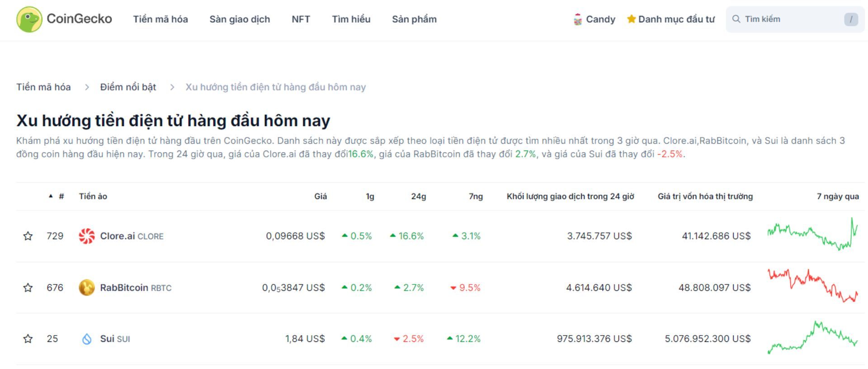
Task: Click first breadcrumb chevron separator
Action: (87, 87)
